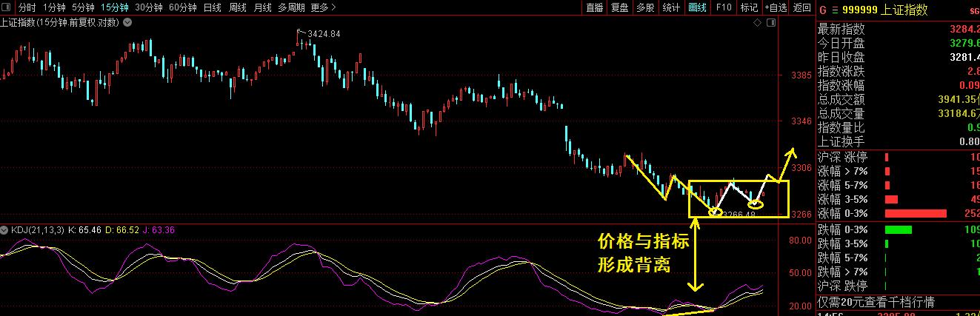Switch to the 分时 intraday view
980x316 pixels.
27,7
